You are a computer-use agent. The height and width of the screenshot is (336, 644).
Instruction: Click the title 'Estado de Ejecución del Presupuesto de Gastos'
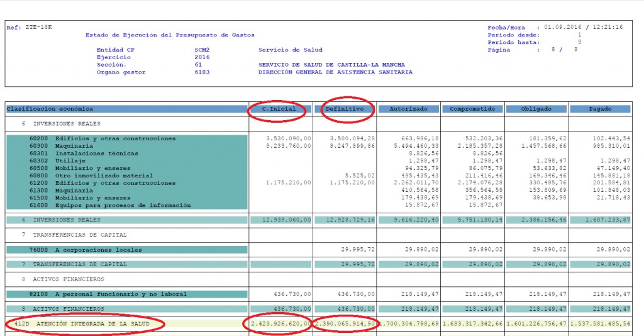click(170, 35)
